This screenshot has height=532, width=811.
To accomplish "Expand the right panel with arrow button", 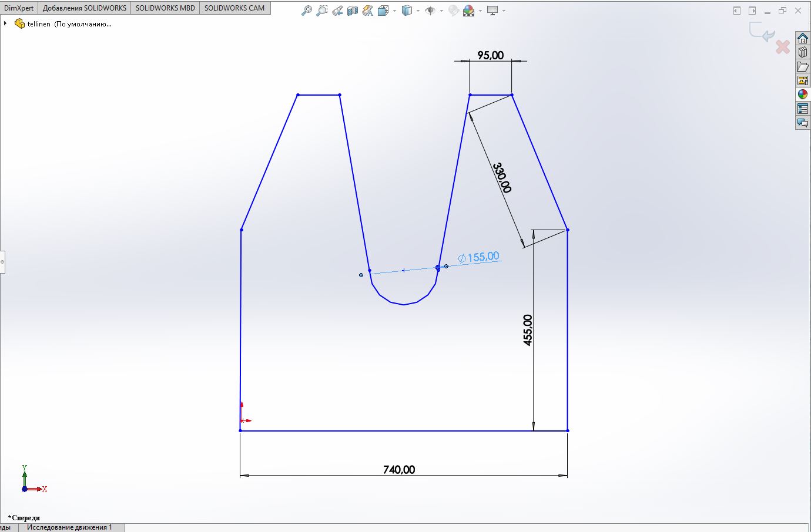I will coord(752,11).
